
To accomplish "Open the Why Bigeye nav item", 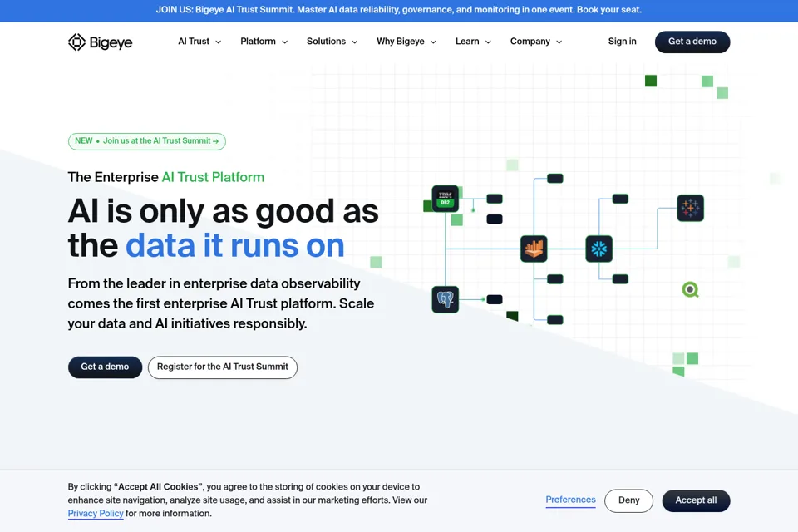I will click(x=401, y=42).
